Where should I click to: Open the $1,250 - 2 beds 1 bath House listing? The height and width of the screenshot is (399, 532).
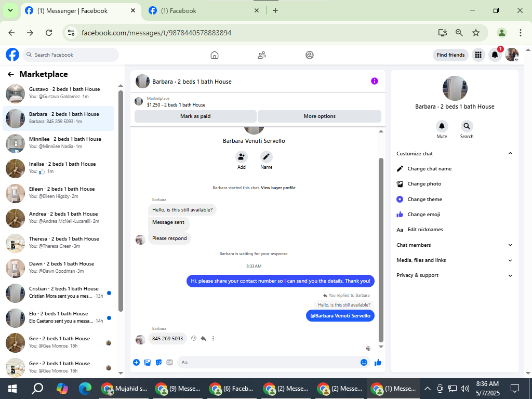point(176,104)
